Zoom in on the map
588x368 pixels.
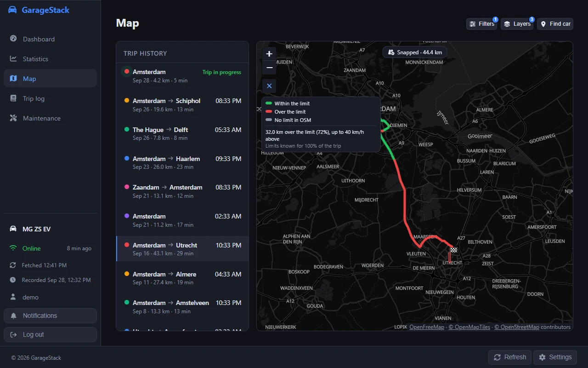(x=269, y=54)
